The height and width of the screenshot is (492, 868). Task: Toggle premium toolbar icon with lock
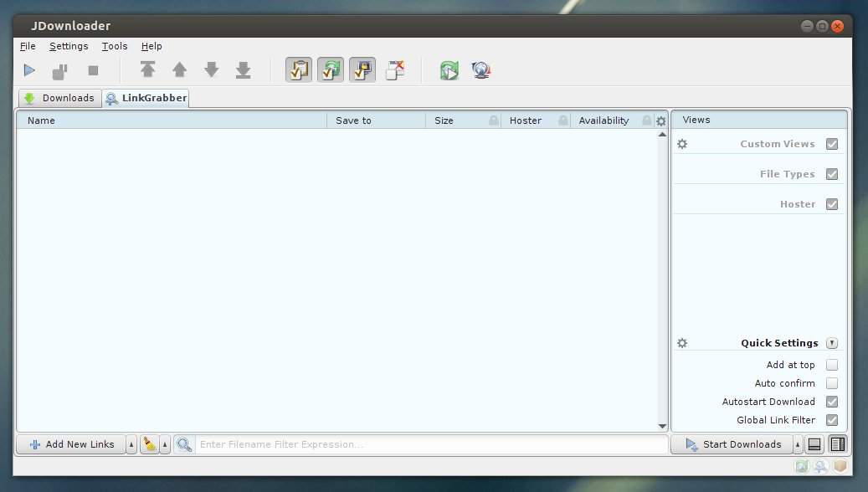pos(362,69)
